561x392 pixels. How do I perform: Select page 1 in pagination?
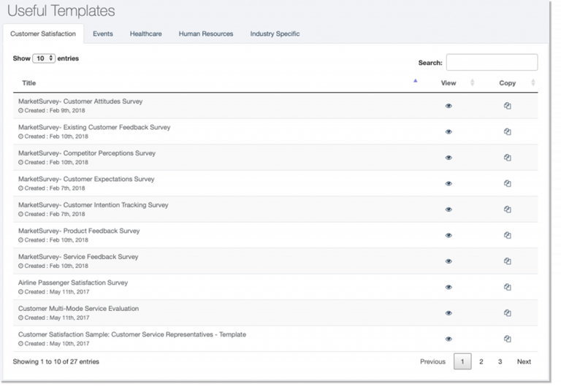point(462,361)
